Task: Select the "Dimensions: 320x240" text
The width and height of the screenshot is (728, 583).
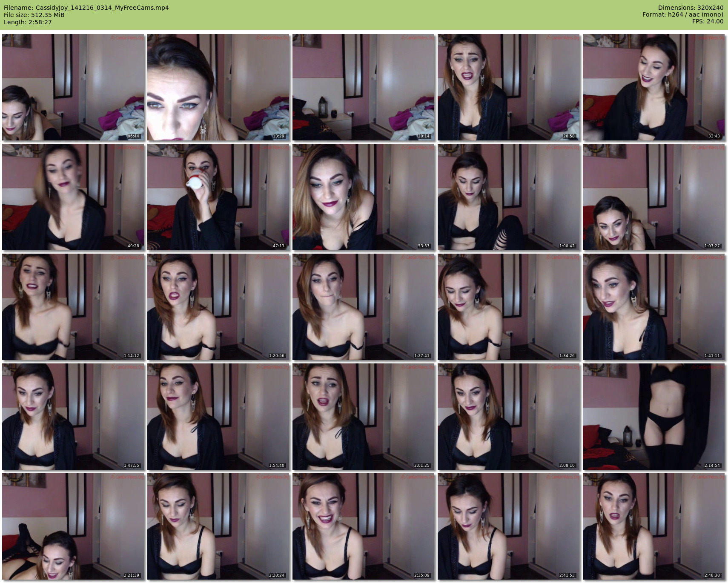Action: (691, 8)
